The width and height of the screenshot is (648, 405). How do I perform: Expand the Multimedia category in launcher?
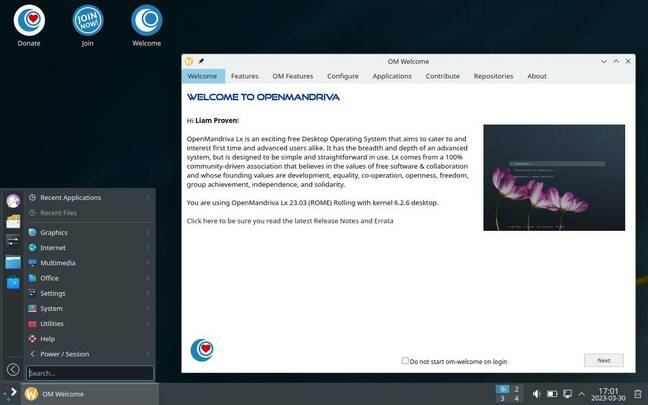90,263
